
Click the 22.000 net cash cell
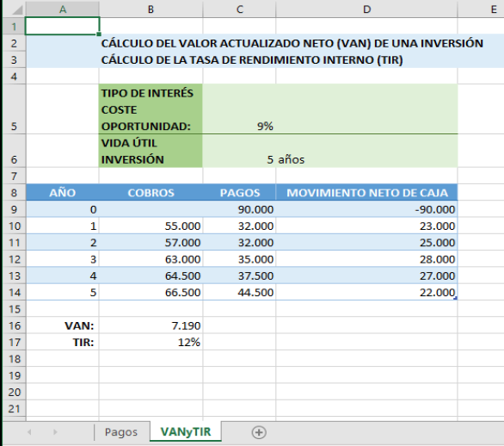click(x=366, y=292)
